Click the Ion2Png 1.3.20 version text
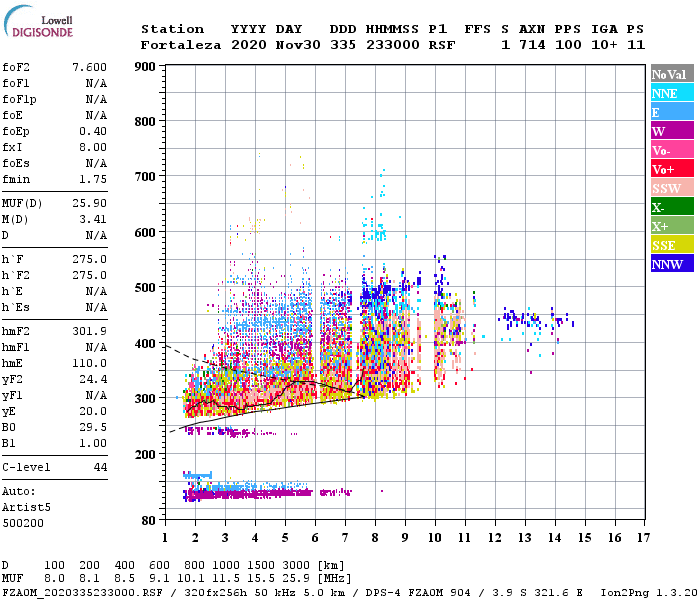 [x=649, y=593]
